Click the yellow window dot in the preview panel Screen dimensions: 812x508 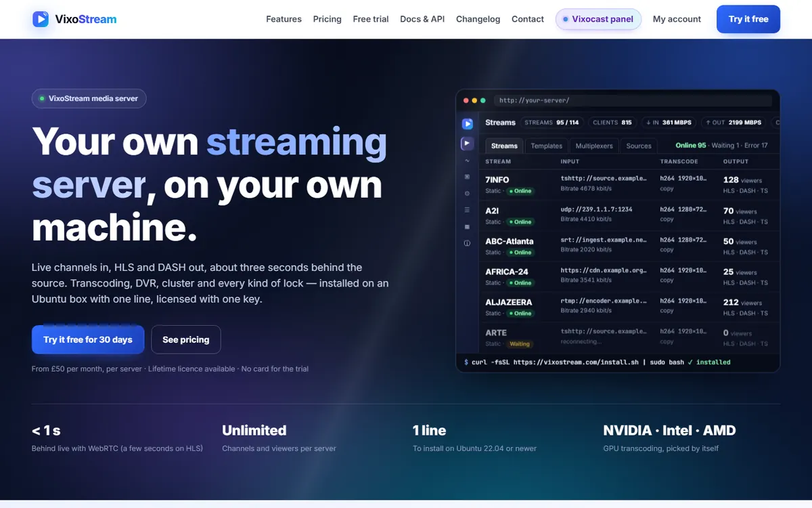click(x=474, y=100)
